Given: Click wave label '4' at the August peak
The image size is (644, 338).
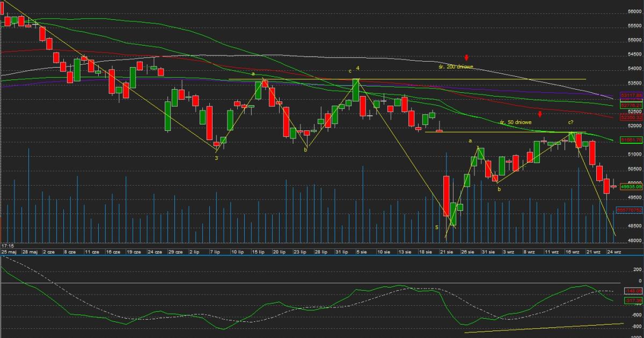Looking at the screenshot, I should coord(358,69).
